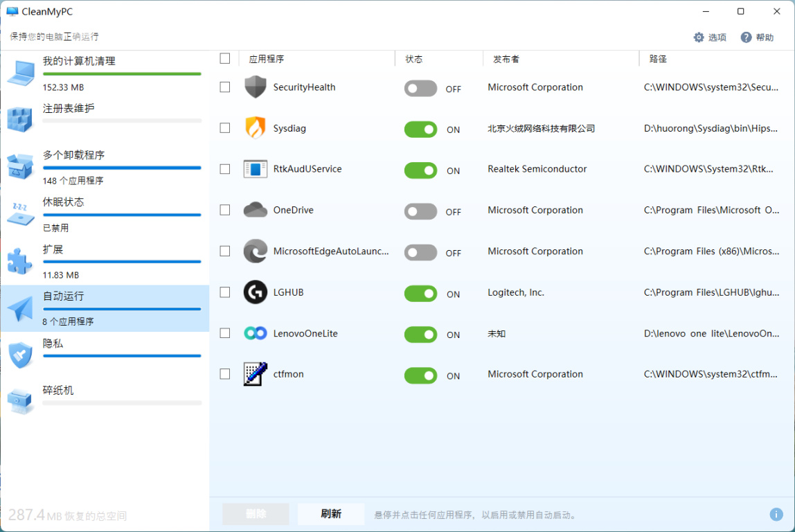
Task: Sort by 发布者 column header
Action: tap(506, 59)
